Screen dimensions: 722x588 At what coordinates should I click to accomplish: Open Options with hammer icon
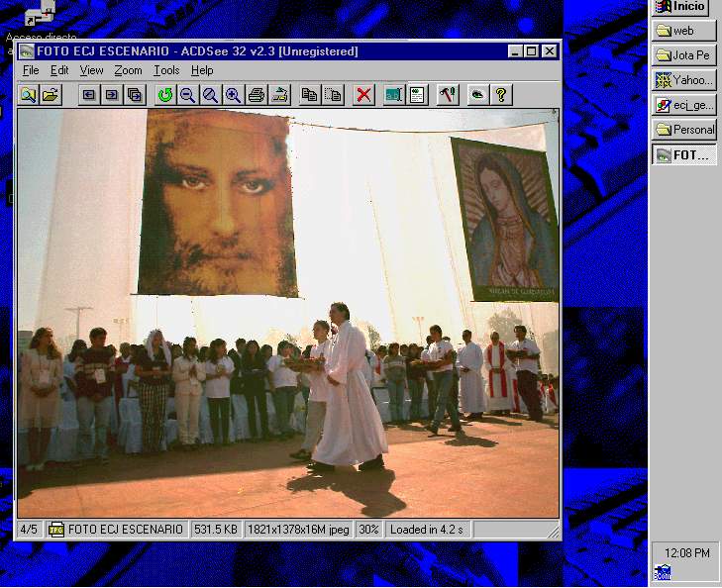[x=447, y=95]
